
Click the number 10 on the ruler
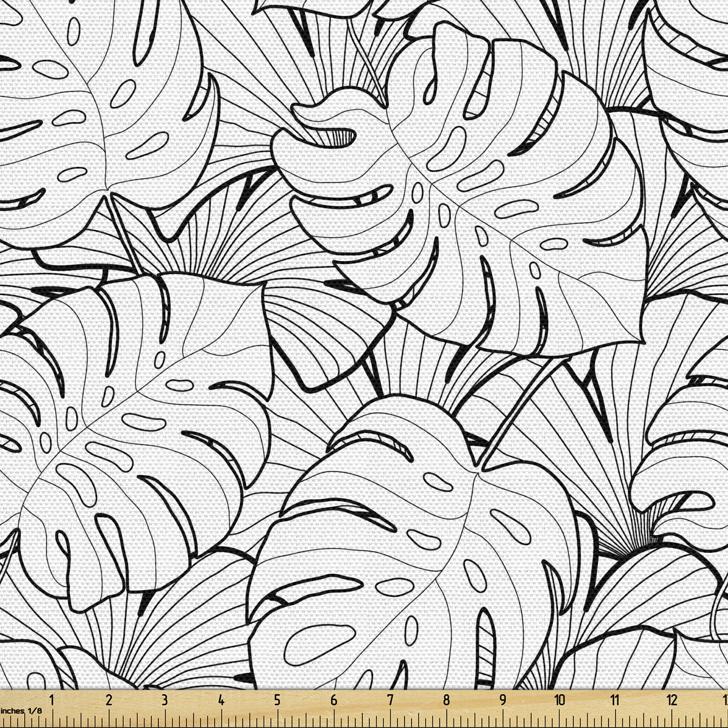pyautogui.click(x=560, y=700)
